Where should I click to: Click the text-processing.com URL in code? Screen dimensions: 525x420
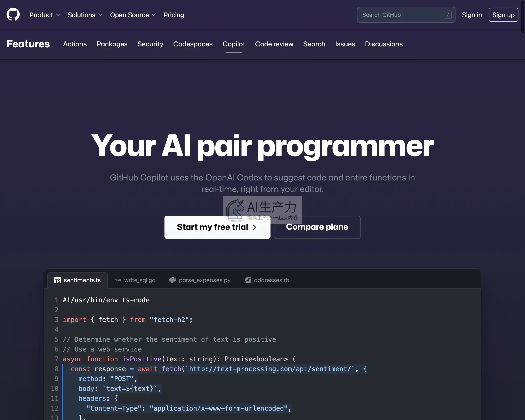pyautogui.click(x=270, y=369)
